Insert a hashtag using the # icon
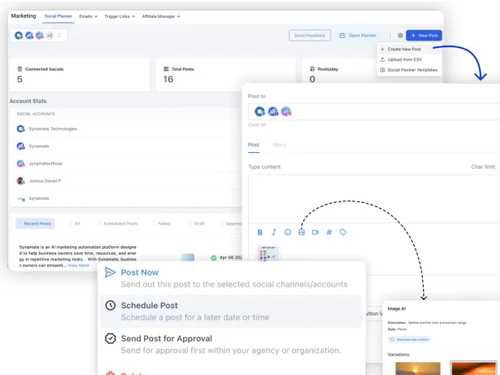 [329, 232]
